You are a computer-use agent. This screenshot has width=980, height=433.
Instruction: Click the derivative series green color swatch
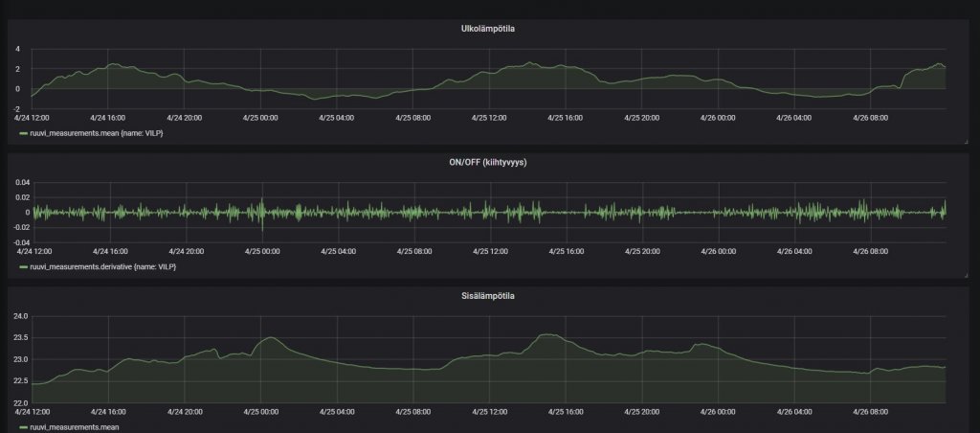point(24,265)
